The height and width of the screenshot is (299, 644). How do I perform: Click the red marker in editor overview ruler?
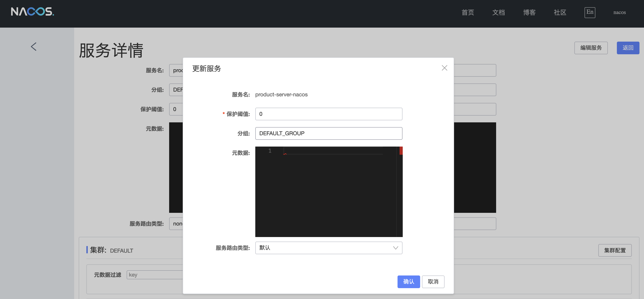[401, 151]
